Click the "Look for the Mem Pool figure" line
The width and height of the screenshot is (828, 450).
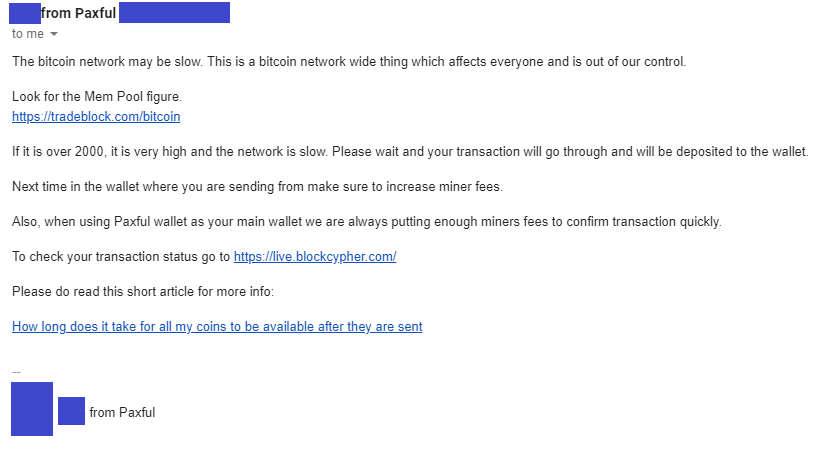click(97, 97)
